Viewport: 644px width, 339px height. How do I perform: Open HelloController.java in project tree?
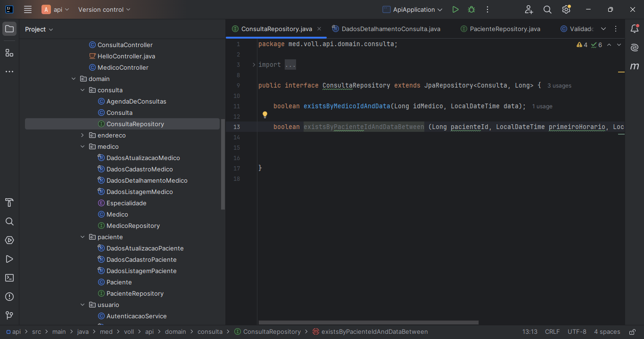pyautogui.click(x=126, y=56)
